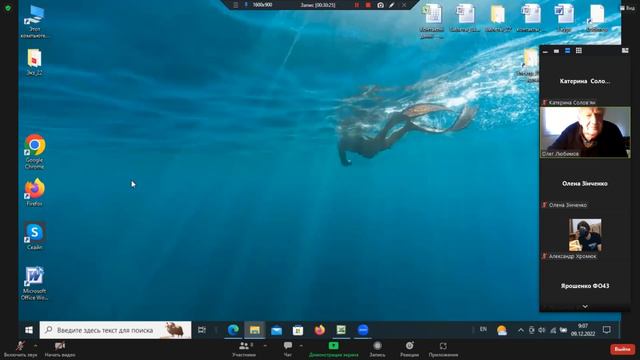The width and height of the screenshot is (640, 360).
Task: Select Катерина Соло... participant tile
Action: pyautogui.click(x=585, y=81)
